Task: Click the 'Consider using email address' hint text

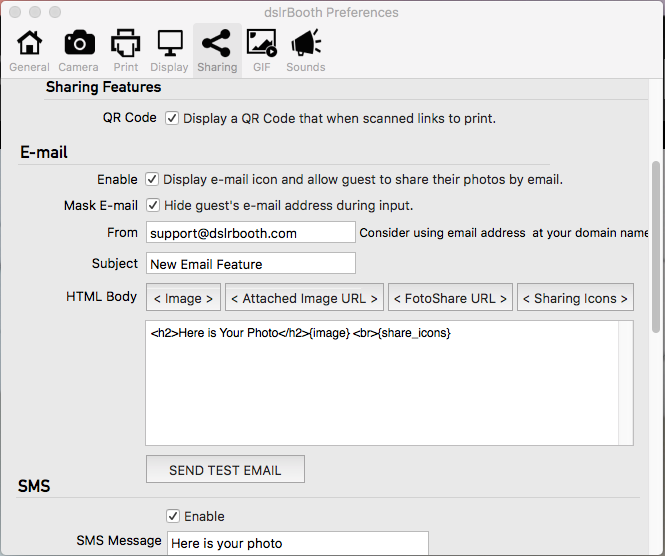Action: [504, 232]
